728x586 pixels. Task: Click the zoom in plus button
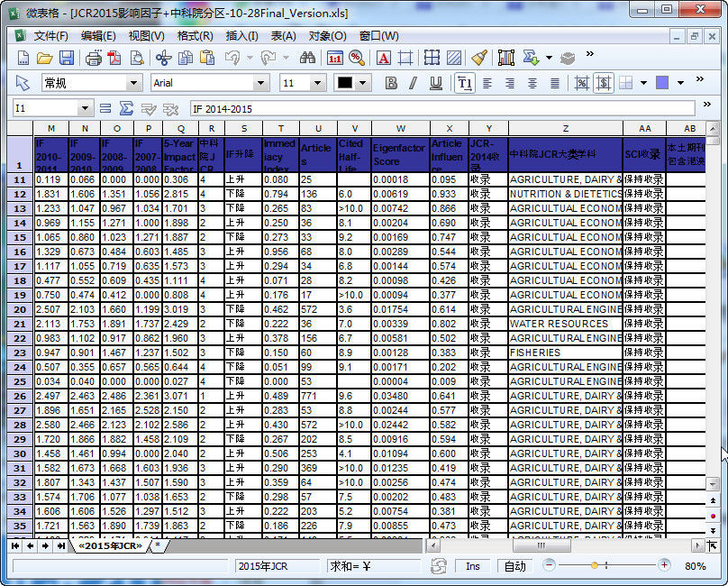(665, 565)
